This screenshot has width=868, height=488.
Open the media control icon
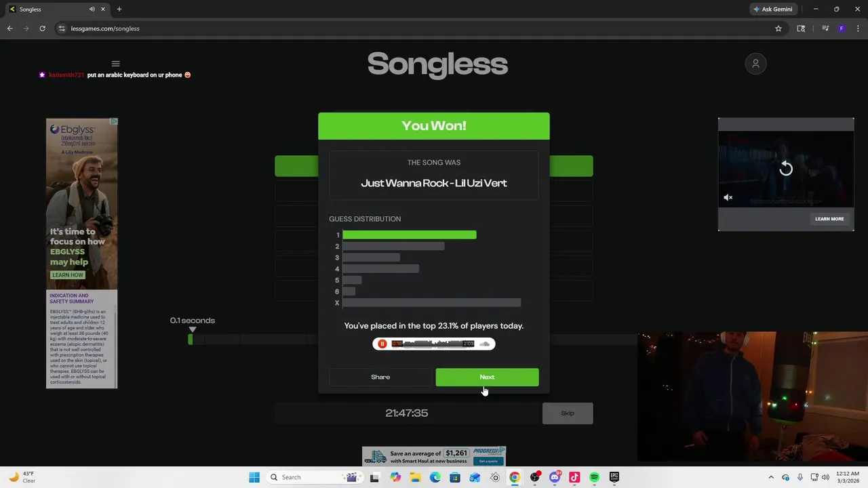click(825, 28)
